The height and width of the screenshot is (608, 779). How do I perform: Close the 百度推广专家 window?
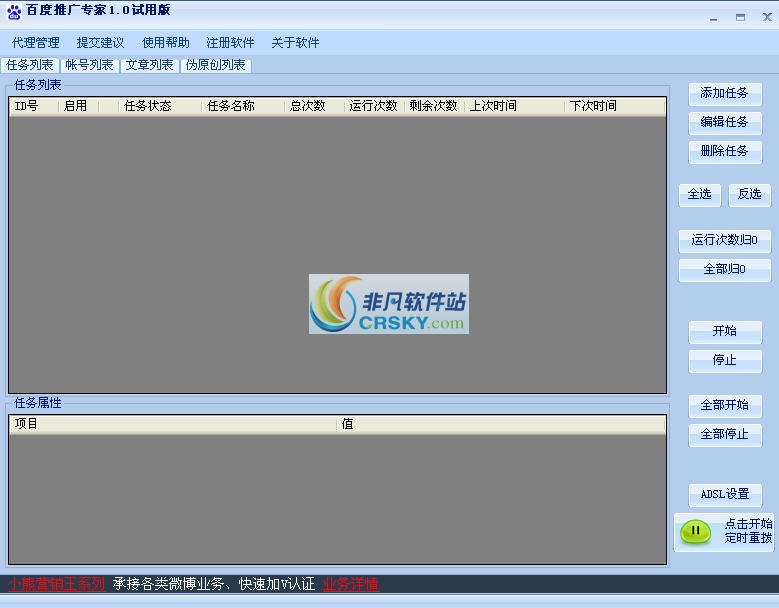[x=767, y=17]
